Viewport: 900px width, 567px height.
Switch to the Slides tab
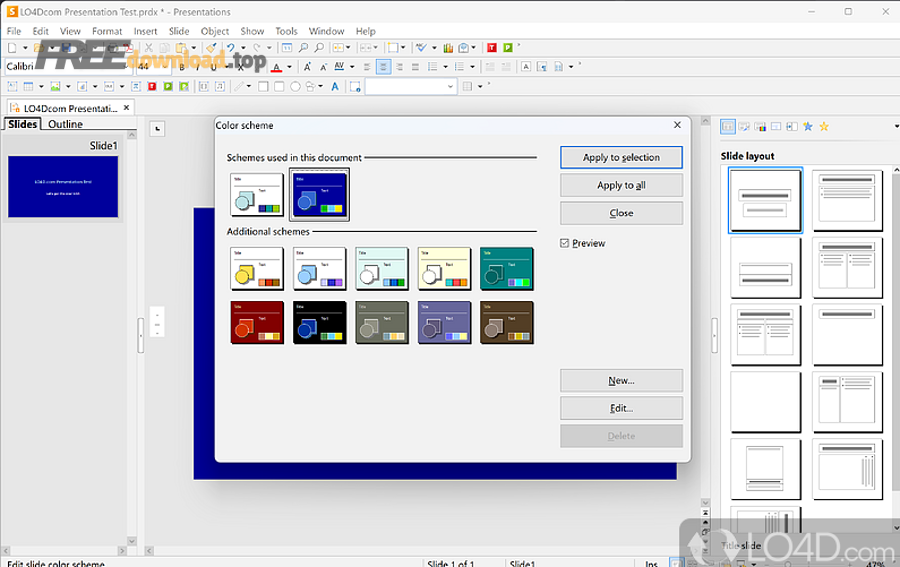22,124
